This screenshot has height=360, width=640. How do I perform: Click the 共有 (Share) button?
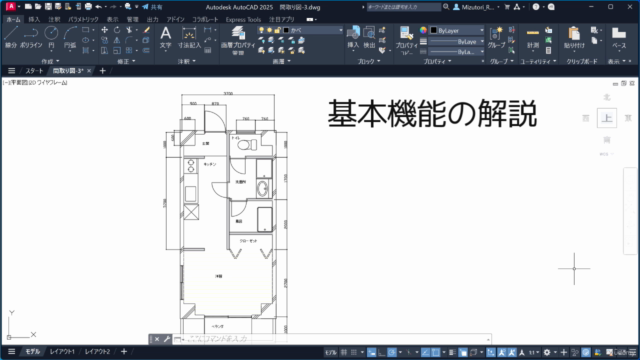click(x=152, y=7)
